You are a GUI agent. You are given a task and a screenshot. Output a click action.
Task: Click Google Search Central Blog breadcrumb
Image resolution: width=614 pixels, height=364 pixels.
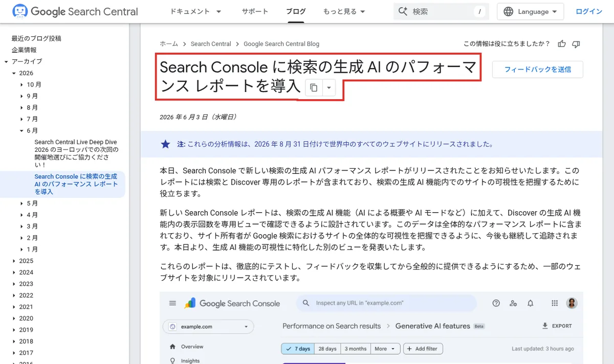click(281, 44)
